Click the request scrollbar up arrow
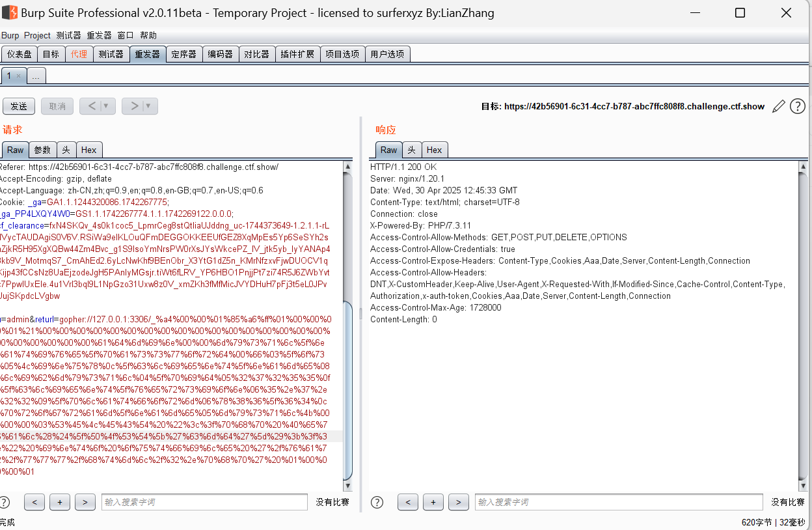This screenshot has width=812, height=530. pos(347,167)
